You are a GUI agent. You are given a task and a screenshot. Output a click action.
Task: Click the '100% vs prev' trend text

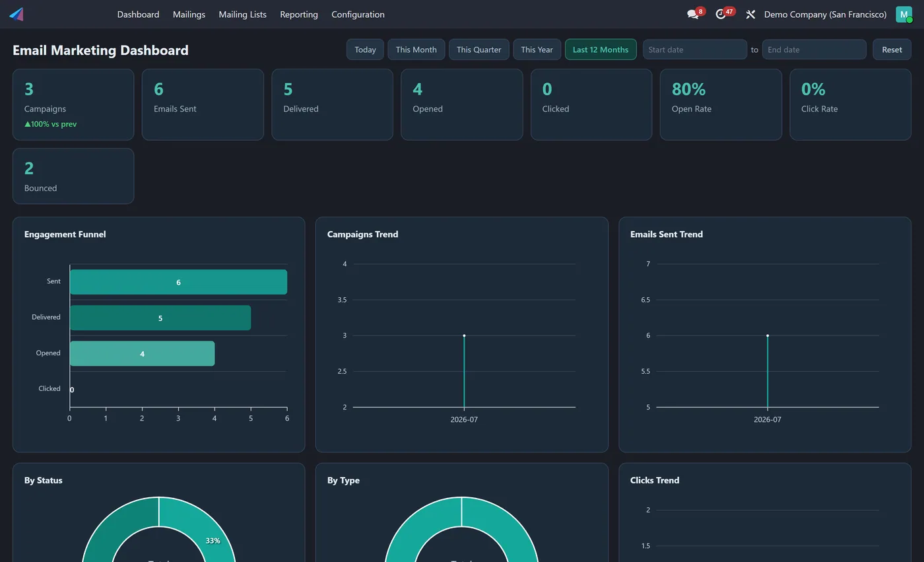[51, 124]
